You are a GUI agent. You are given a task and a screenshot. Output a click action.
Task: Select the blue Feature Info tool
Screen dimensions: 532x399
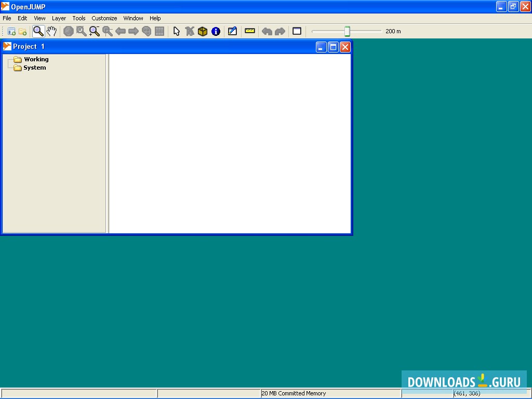point(216,32)
